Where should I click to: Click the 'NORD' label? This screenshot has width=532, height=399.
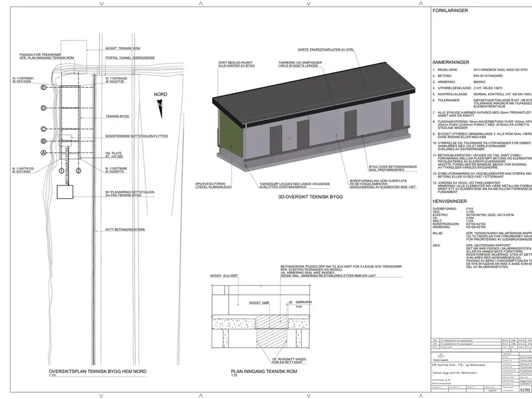(160, 94)
